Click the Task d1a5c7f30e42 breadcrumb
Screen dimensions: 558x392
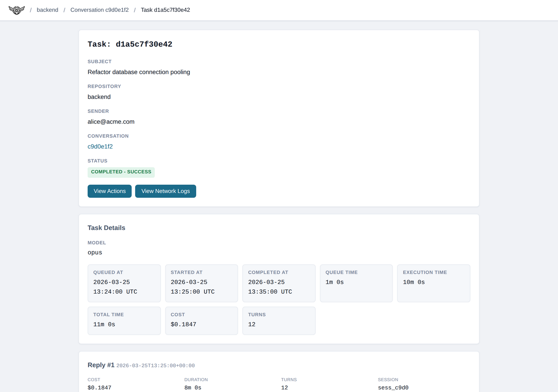[165, 10]
